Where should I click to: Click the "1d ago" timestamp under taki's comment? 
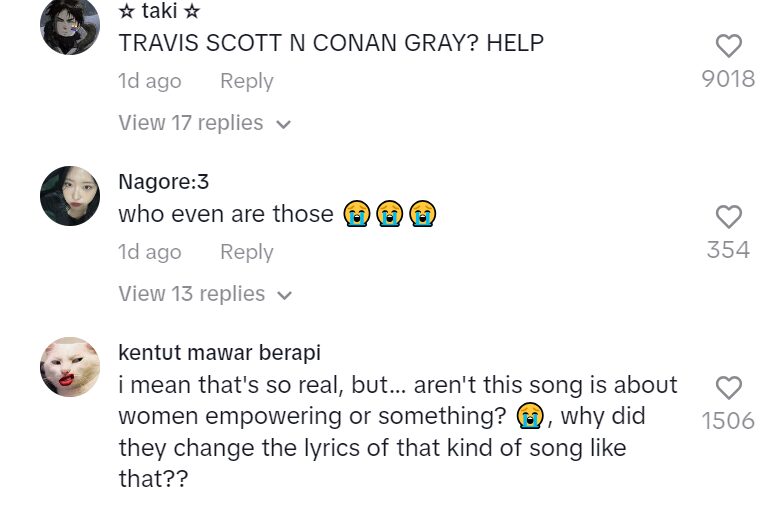point(150,81)
